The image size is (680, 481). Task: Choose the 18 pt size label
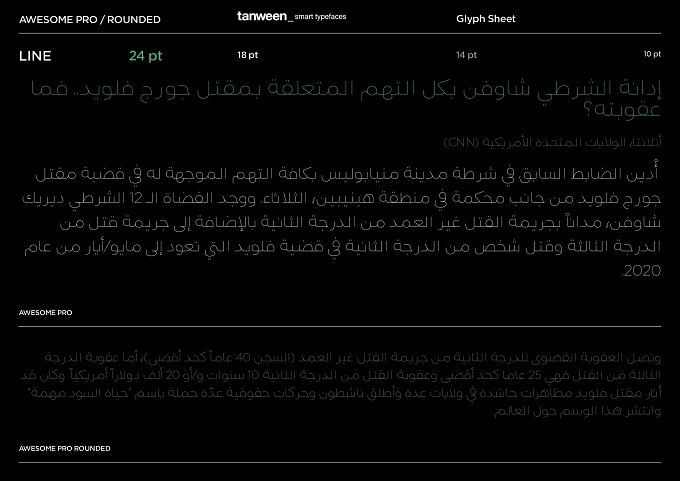pos(248,55)
